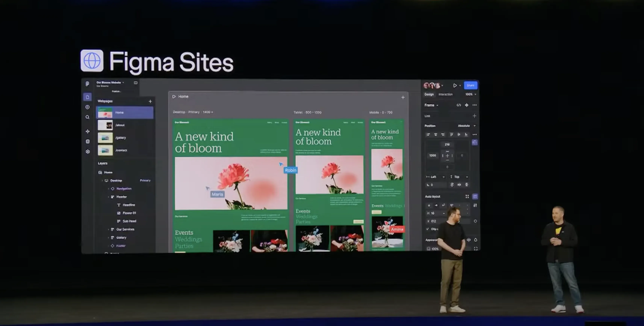Open settings gear at bottom of left sidebar
644x326 pixels.
point(88,152)
